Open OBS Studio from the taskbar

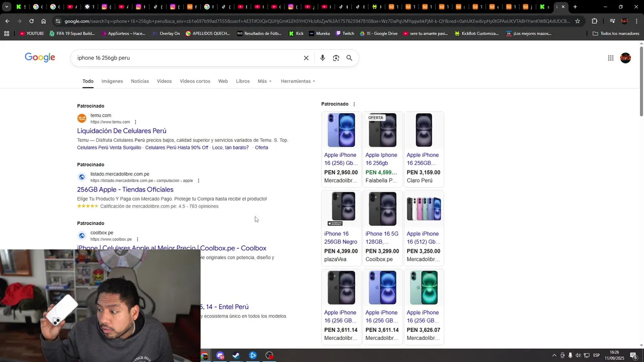tap(270, 355)
